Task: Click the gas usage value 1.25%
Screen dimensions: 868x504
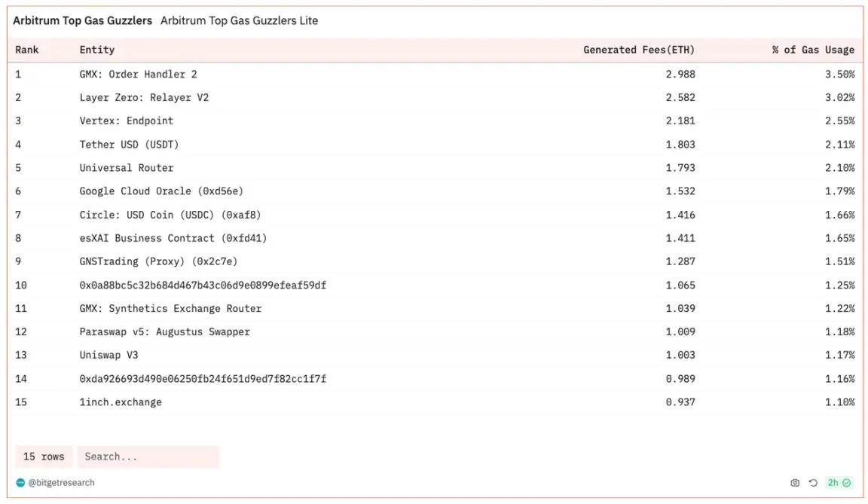Action: tap(840, 285)
